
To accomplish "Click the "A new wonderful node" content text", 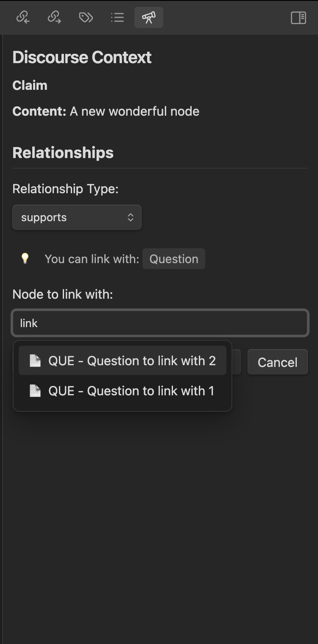I will tap(134, 111).
